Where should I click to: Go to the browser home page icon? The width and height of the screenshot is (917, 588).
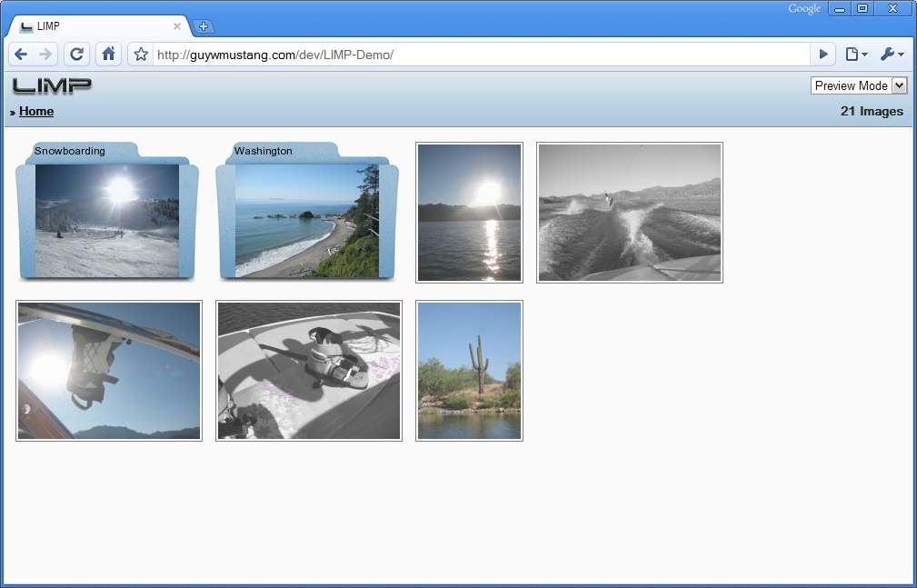pyautogui.click(x=108, y=55)
